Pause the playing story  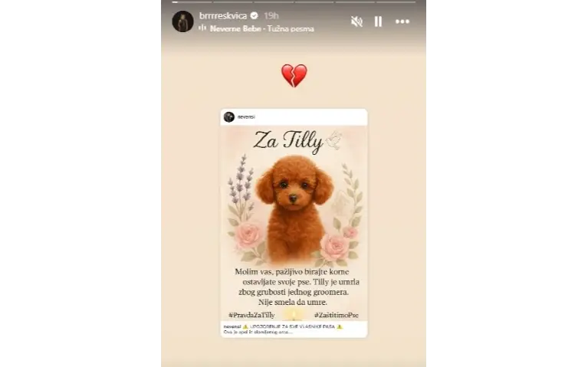click(379, 21)
